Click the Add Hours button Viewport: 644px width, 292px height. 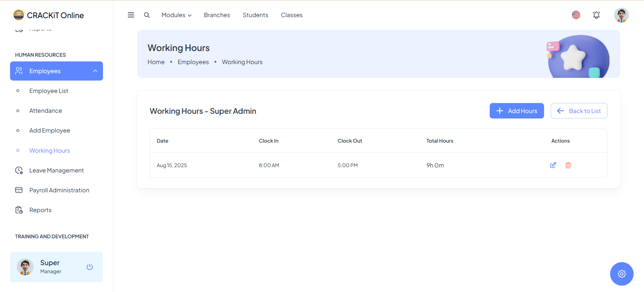(517, 111)
